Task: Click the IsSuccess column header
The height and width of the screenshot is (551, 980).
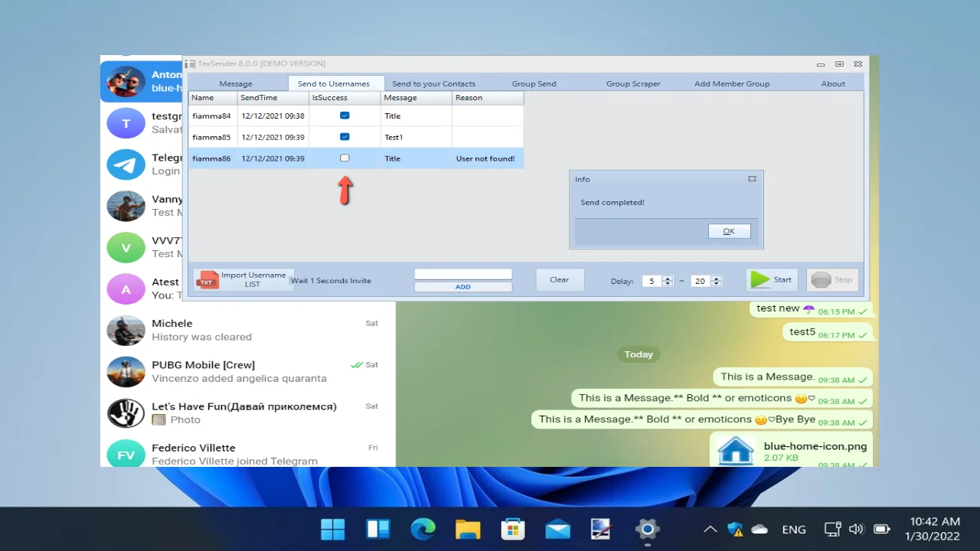Action: tap(345, 98)
